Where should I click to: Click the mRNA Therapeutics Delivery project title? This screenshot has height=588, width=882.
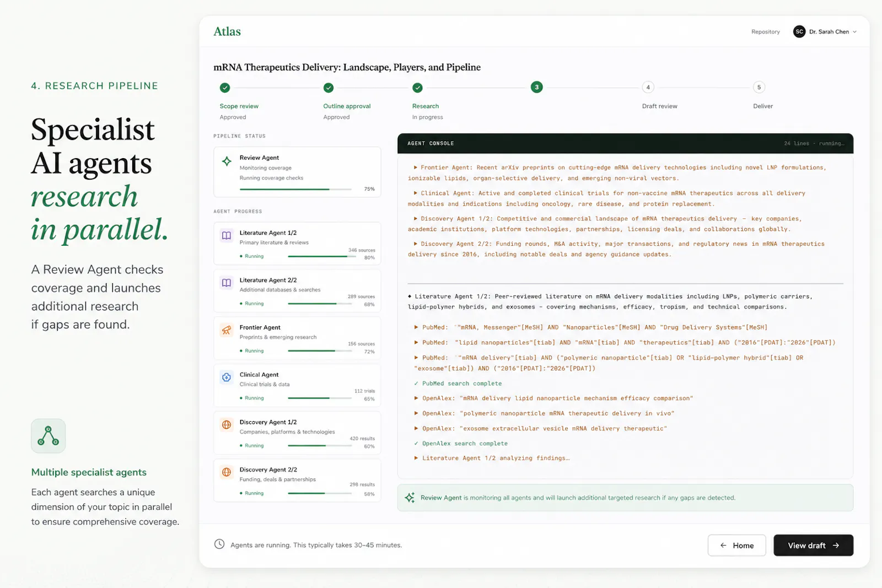point(347,67)
